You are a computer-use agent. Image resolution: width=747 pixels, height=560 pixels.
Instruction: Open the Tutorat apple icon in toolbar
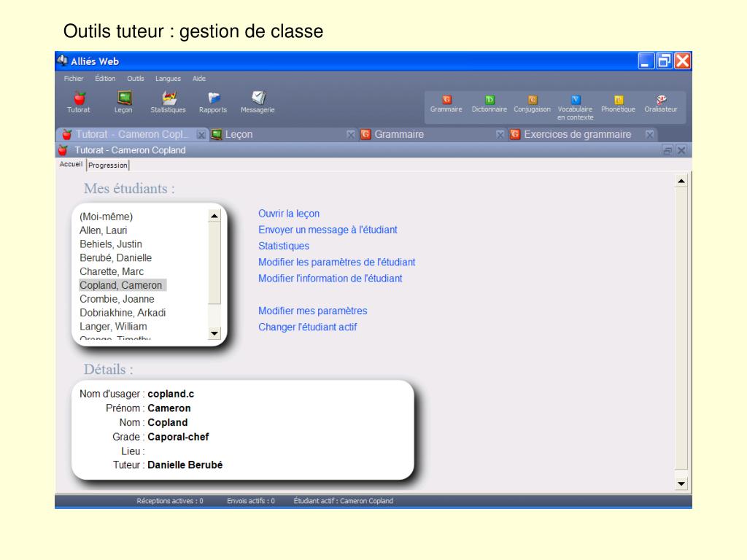click(x=79, y=102)
